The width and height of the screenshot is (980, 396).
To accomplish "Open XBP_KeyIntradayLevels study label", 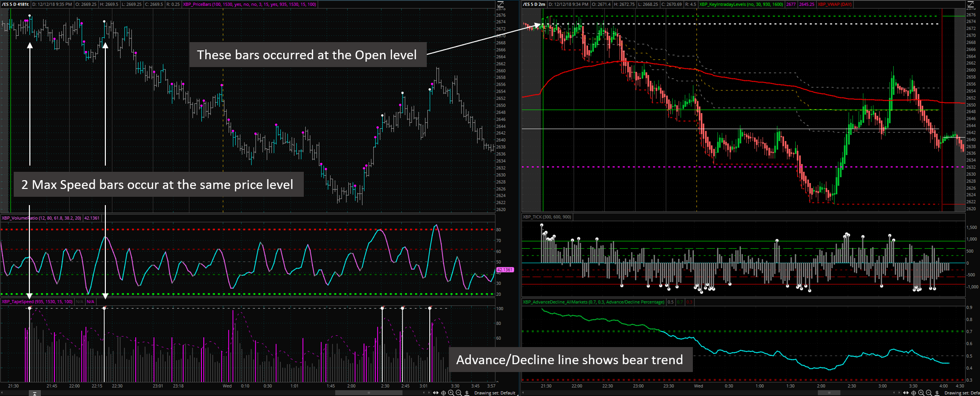I will click(x=741, y=4).
